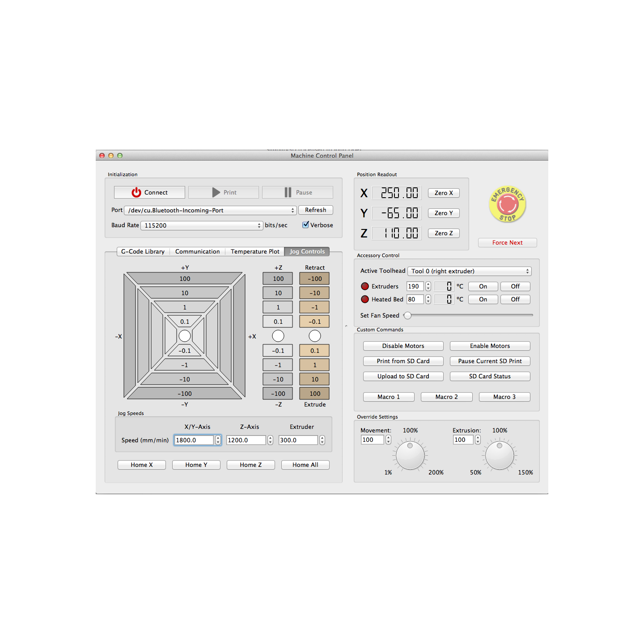Run Macro 3

tap(504, 397)
